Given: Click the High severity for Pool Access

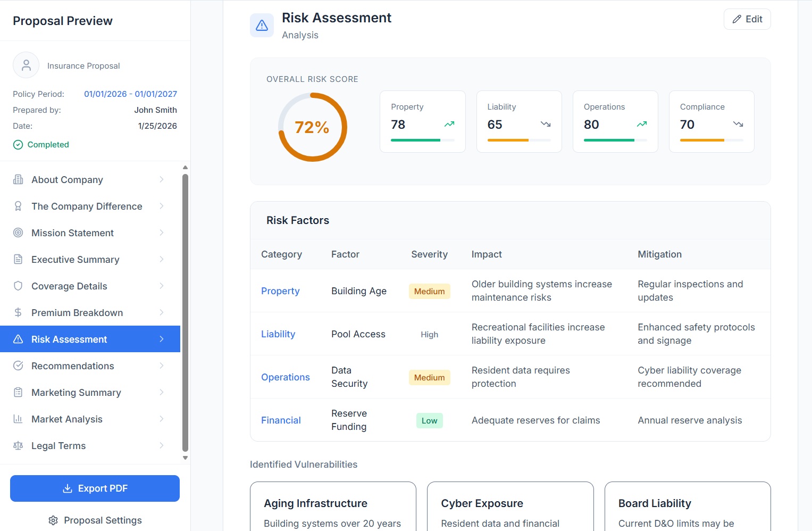Looking at the screenshot, I should click(x=429, y=334).
